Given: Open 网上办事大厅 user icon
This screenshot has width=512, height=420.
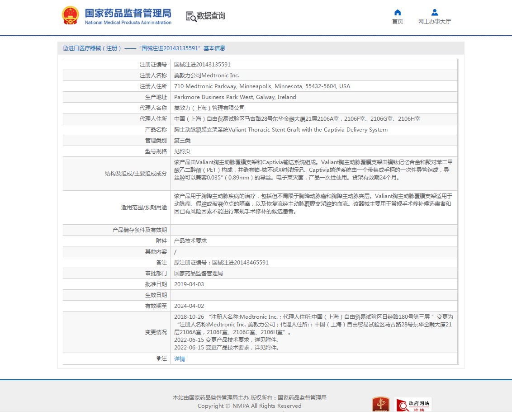Looking at the screenshot, I should click(x=434, y=12).
